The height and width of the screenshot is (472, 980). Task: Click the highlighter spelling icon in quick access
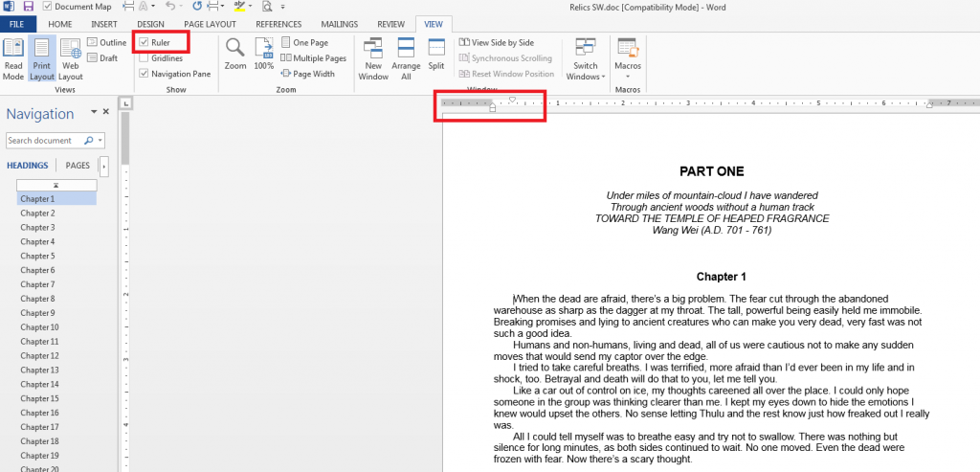click(x=238, y=7)
